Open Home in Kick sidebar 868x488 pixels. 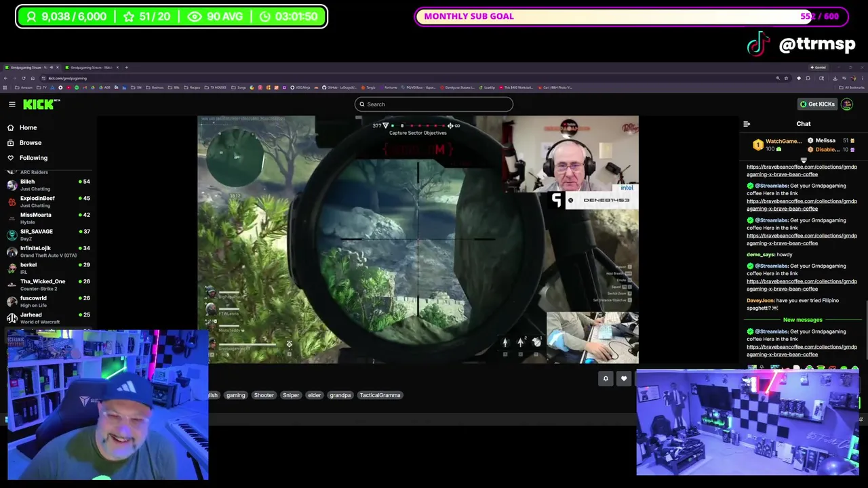[x=28, y=127]
